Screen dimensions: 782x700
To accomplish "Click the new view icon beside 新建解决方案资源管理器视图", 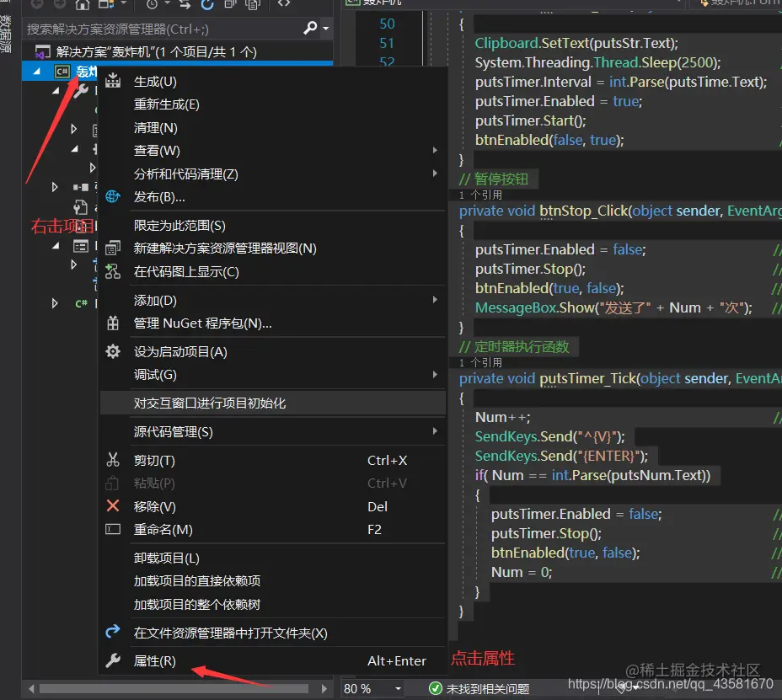I will 113,248.
